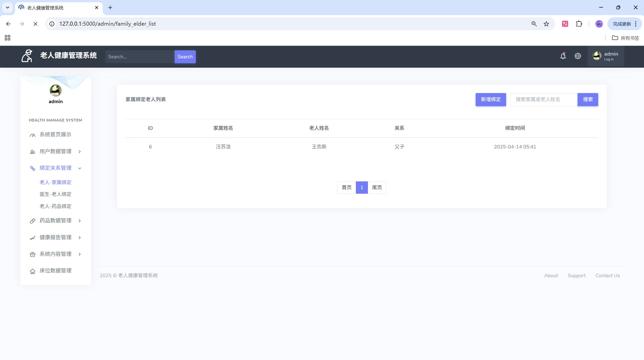Select the 老人-药品绑定 submenu item
This screenshot has height=360, width=644.
[55, 206]
